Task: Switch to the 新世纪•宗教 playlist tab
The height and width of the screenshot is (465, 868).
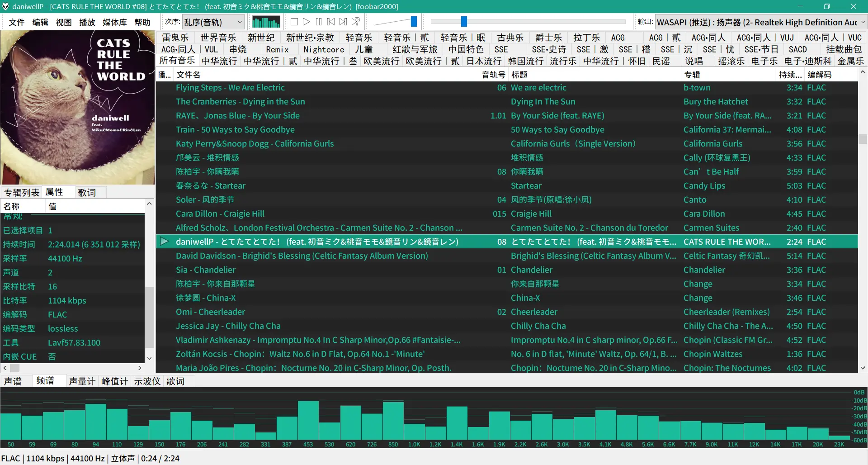Action: (310, 38)
